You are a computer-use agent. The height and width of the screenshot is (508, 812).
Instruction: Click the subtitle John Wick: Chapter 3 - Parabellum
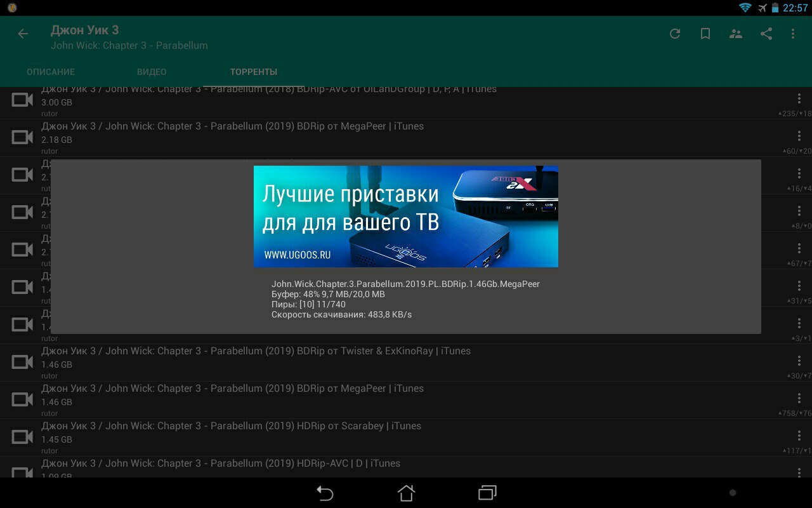tap(129, 46)
